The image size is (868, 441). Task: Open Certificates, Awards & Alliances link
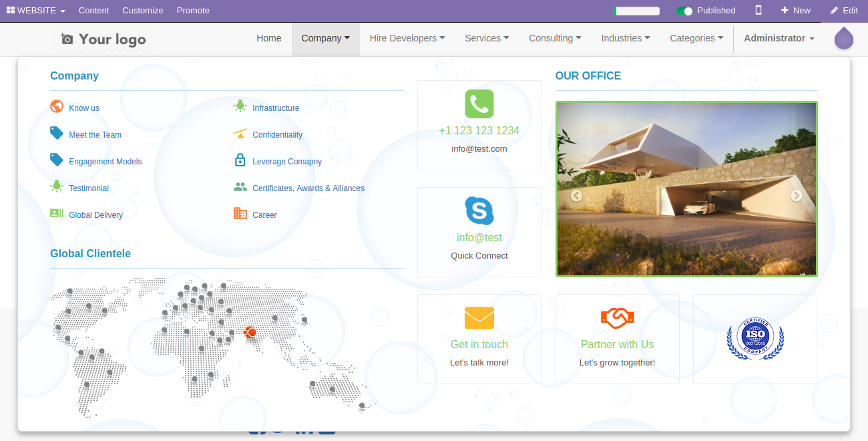click(x=308, y=188)
